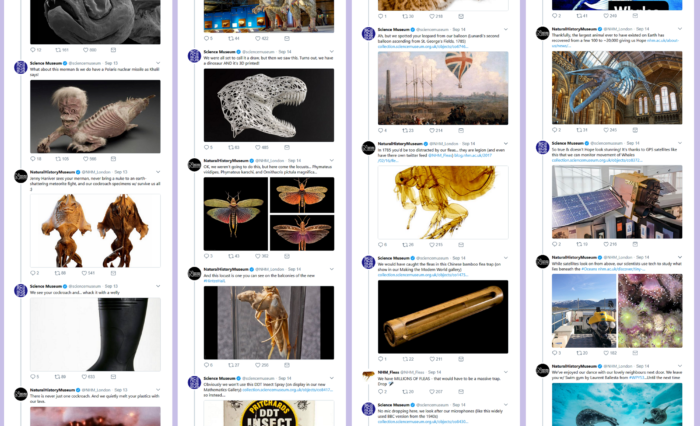Open the NHM_Fleas profile avatar
This screenshot has height=426, width=700.
click(368, 376)
